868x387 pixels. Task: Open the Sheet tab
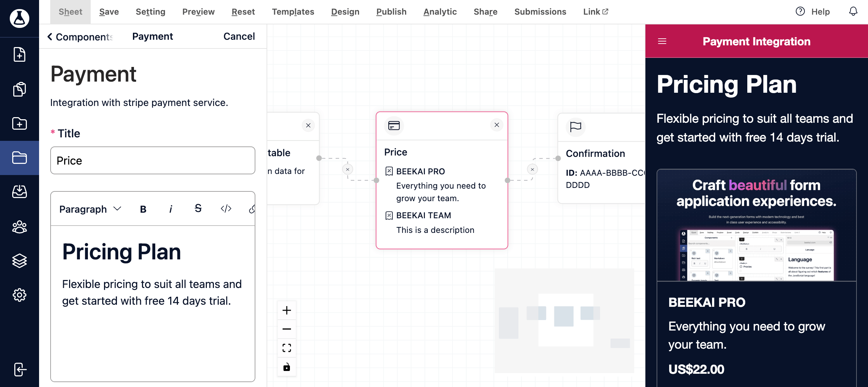click(70, 12)
